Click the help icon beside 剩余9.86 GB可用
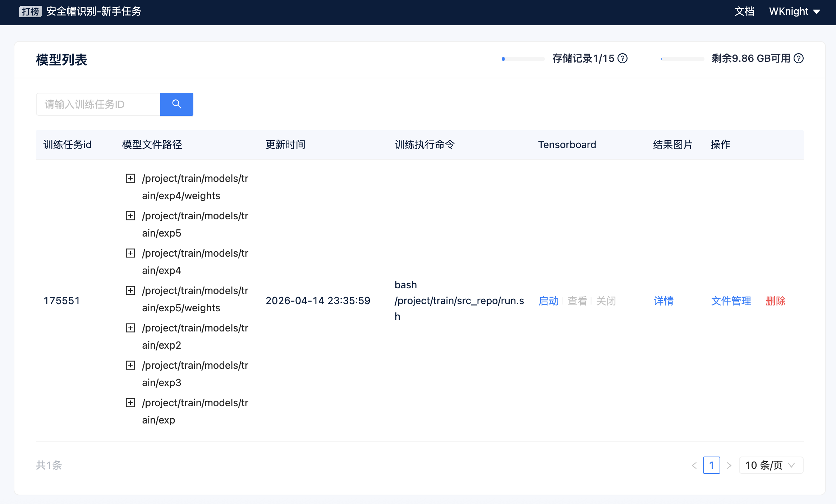 click(799, 59)
